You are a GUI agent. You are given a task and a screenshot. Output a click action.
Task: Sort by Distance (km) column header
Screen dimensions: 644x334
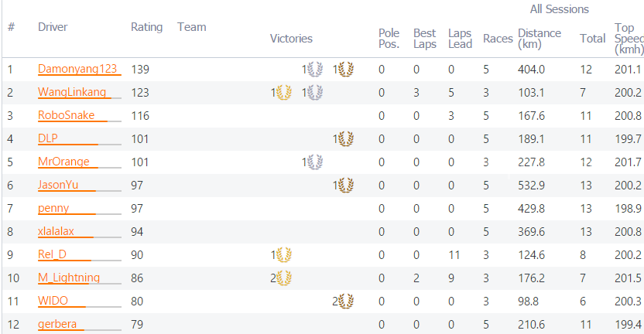click(x=540, y=39)
